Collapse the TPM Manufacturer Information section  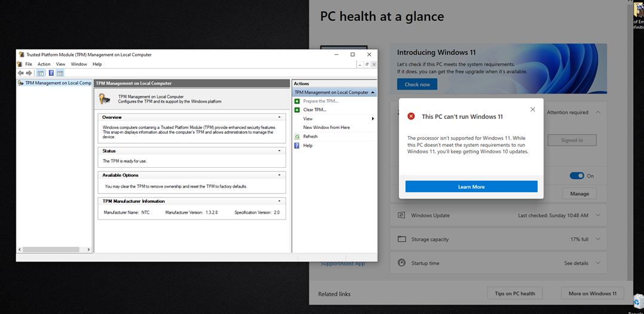pyautogui.click(x=280, y=201)
